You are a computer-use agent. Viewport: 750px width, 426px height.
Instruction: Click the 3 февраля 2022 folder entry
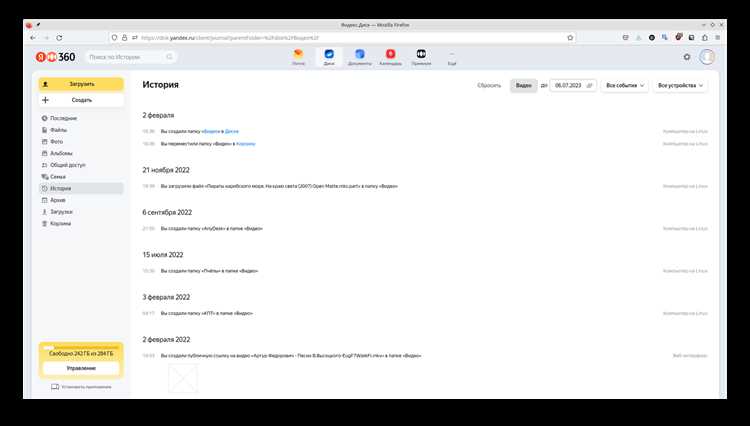pos(207,313)
